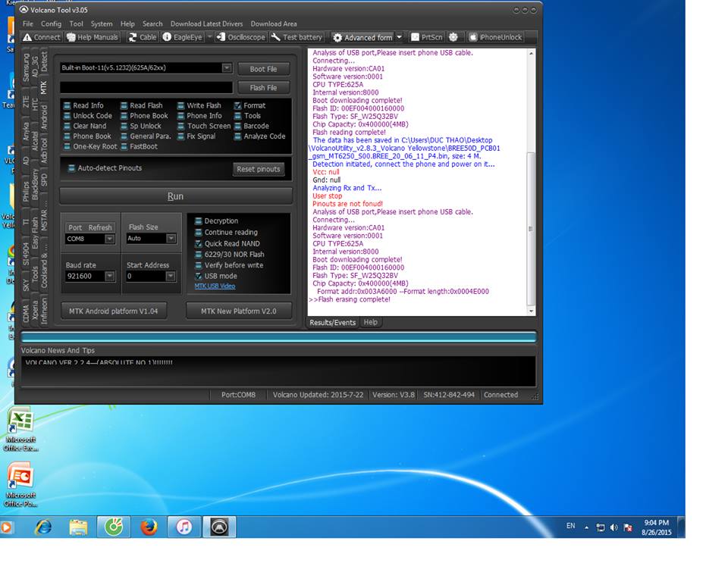Click the log panel scrollbar down arrow
This screenshot has width=728, height=582.
point(531,311)
